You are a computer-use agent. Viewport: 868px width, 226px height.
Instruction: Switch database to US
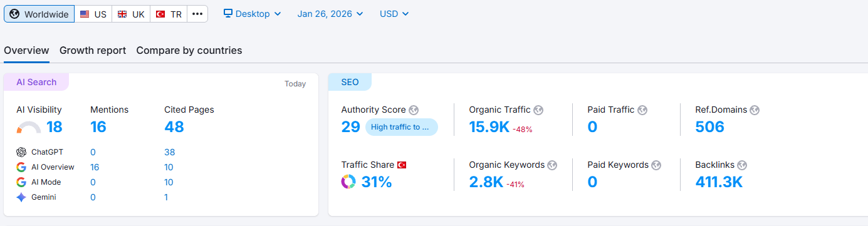pyautogui.click(x=93, y=14)
